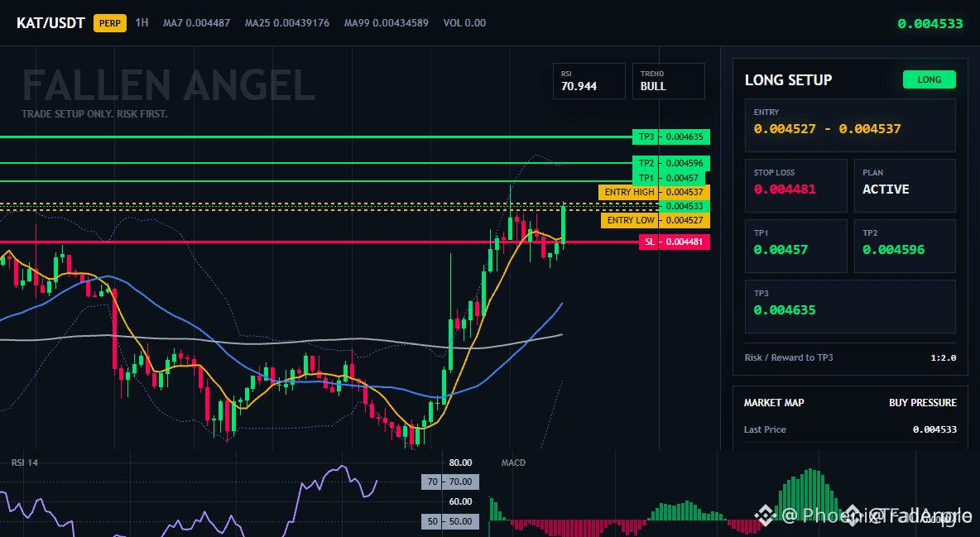Click the RSI 50 level marker
The width and height of the screenshot is (980, 537).
(450, 521)
